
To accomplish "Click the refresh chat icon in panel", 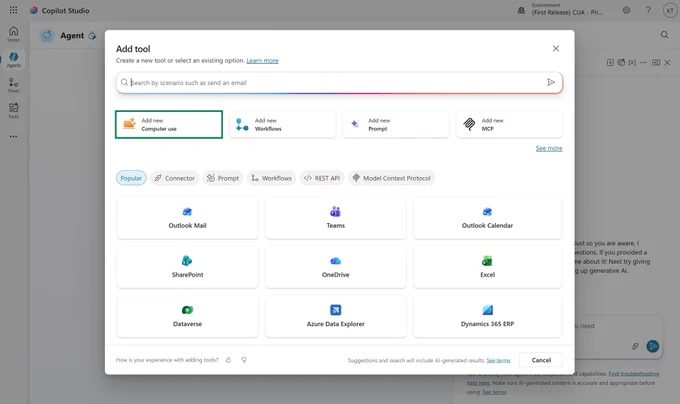I will click(621, 62).
